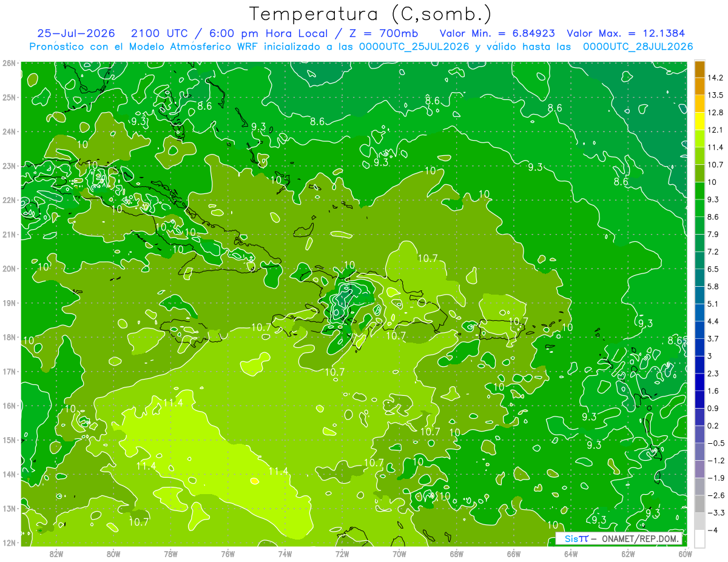Viewport: 728px width, 562px height.
Task: Click the "SisTT - ONAMET/REP.DOM." logo box
Action: [x=619, y=538]
